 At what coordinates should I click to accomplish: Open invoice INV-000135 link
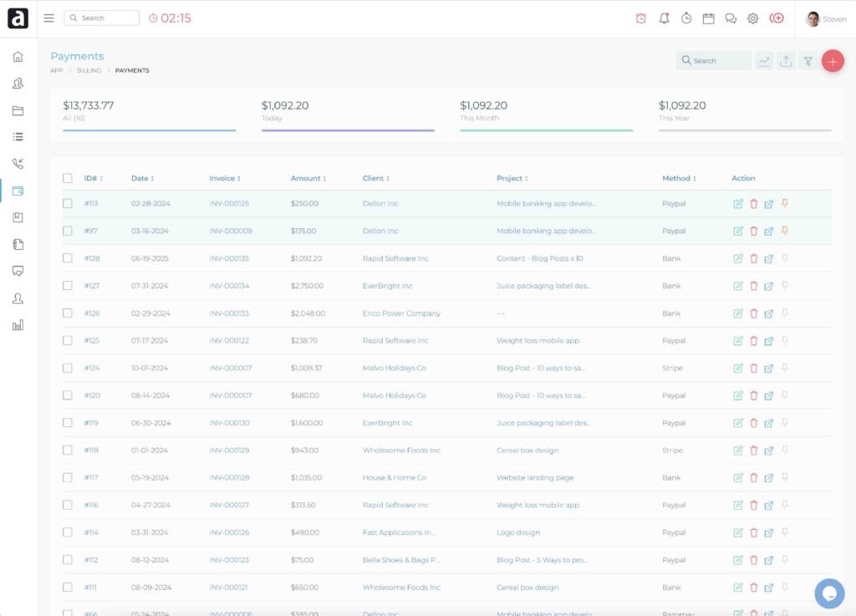pyautogui.click(x=229, y=258)
